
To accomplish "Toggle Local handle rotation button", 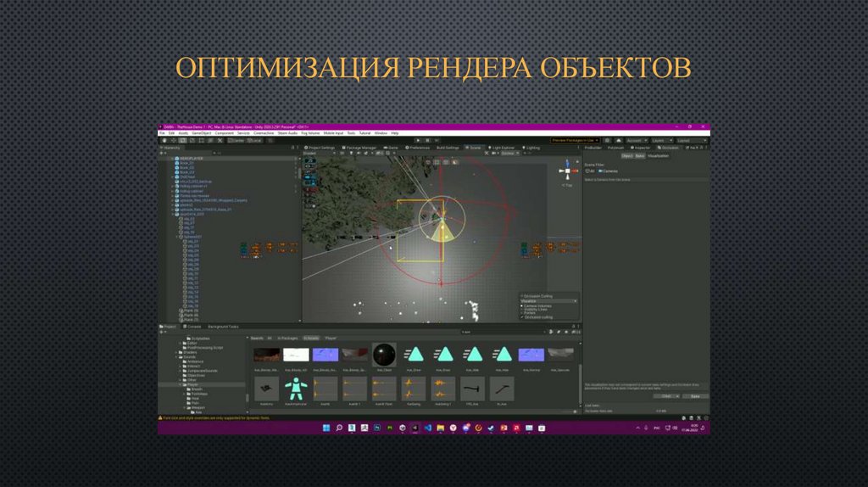I will pyautogui.click(x=254, y=141).
